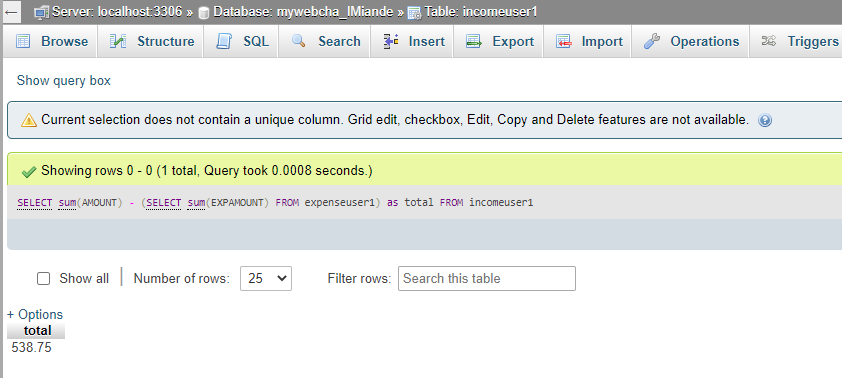
Task: Click the green success checkmark icon
Action: coord(28,172)
